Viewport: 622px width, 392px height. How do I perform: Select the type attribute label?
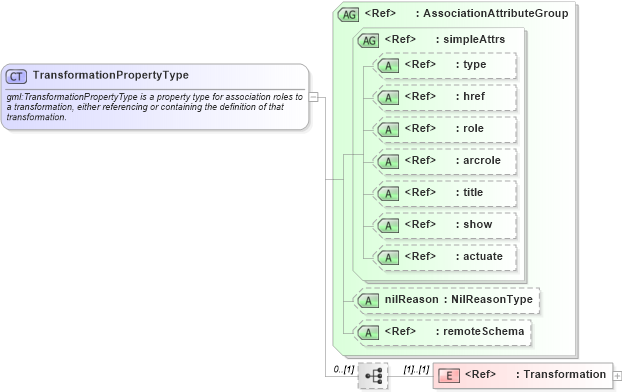coord(474,65)
